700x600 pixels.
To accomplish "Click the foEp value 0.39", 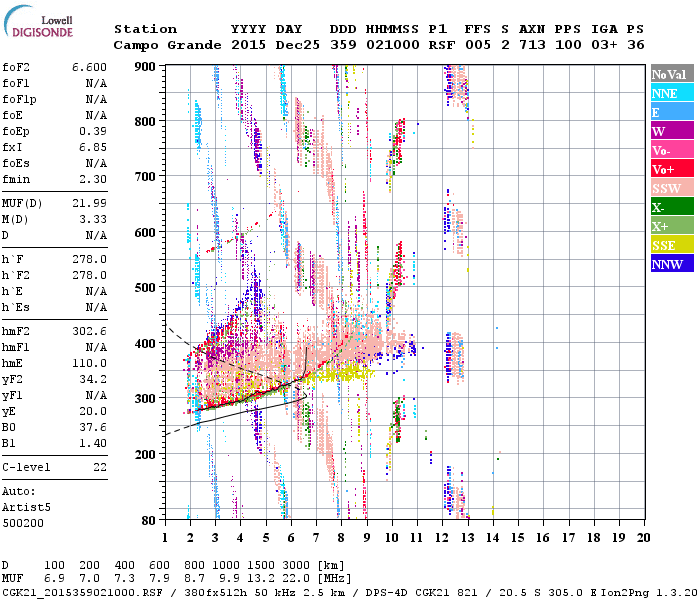I will pyautogui.click(x=93, y=131).
